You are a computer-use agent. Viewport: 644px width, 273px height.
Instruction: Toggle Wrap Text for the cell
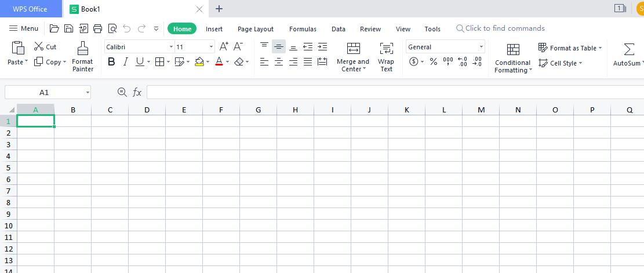[x=386, y=57]
